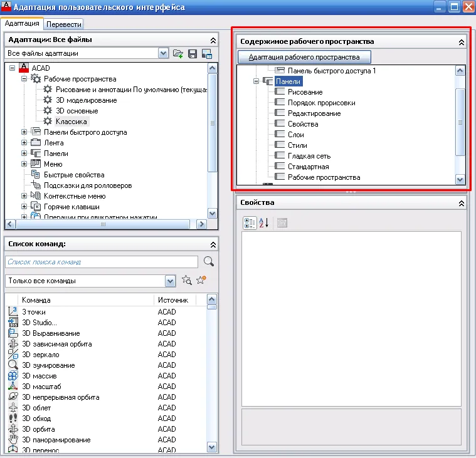Select the Гладкая сеть toolbar entry

309,156
